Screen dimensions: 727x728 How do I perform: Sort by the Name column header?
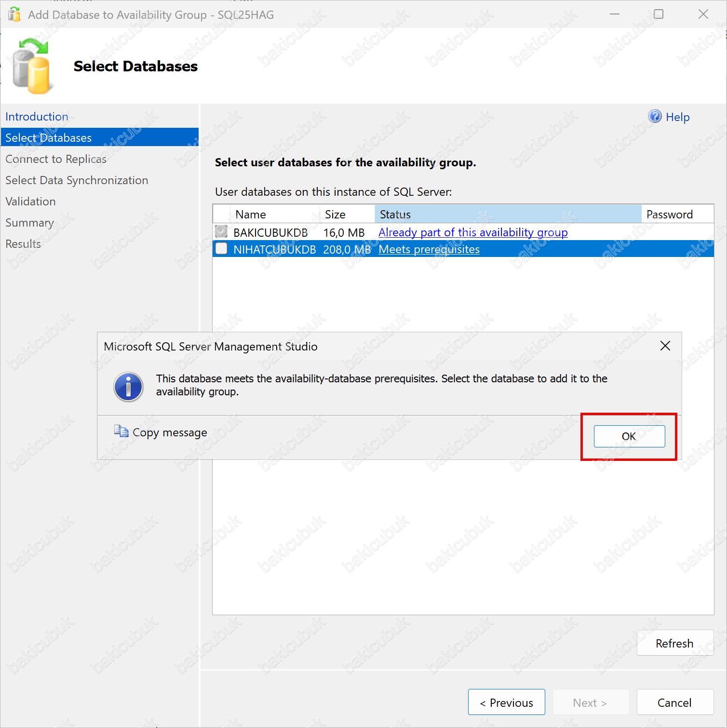click(251, 215)
